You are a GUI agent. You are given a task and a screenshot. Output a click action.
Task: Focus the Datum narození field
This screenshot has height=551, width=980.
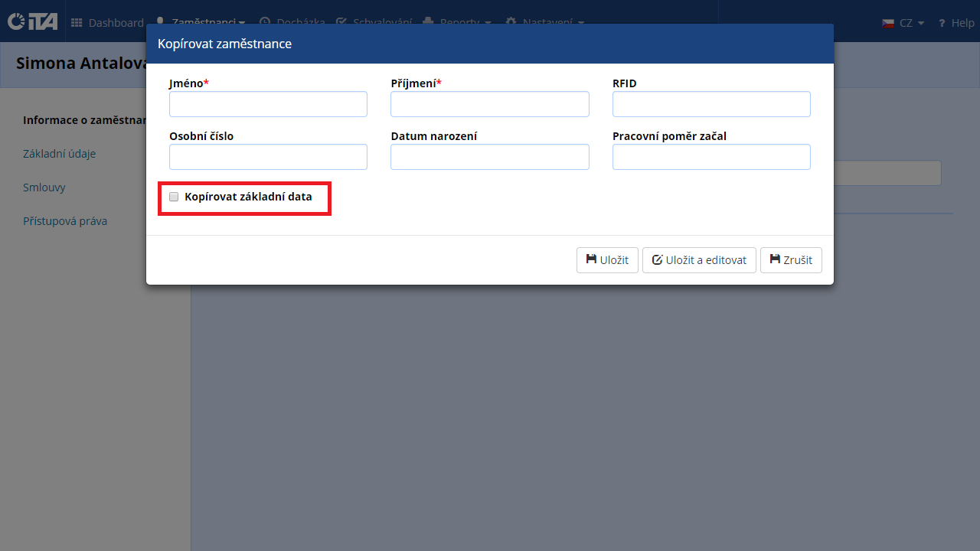tap(489, 157)
